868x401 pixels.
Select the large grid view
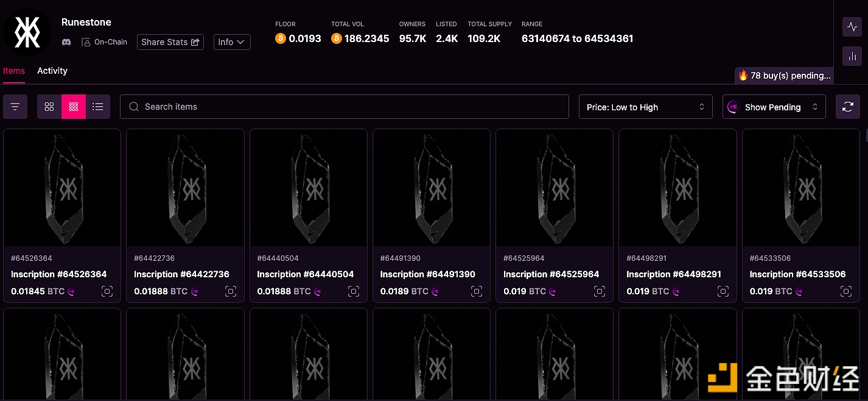[49, 107]
